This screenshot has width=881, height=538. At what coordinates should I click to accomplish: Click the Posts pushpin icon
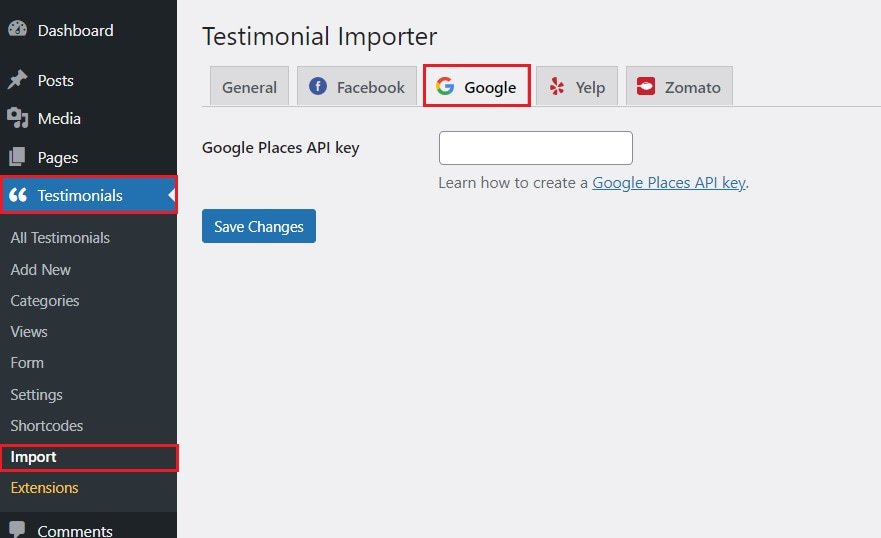coord(17,80)
